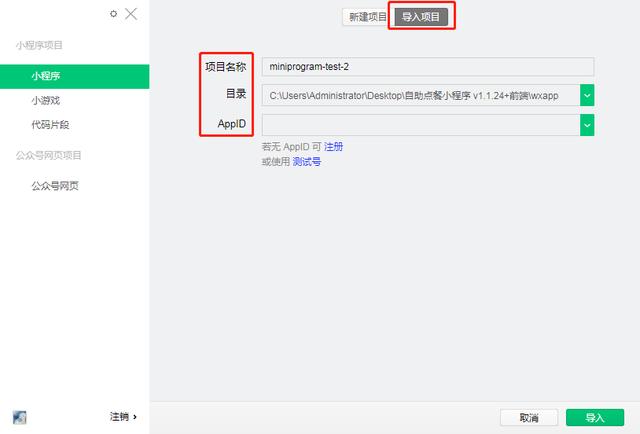Close the project dialog with X
The height and width of the screenshot is (434, 640).
(131, 14)
